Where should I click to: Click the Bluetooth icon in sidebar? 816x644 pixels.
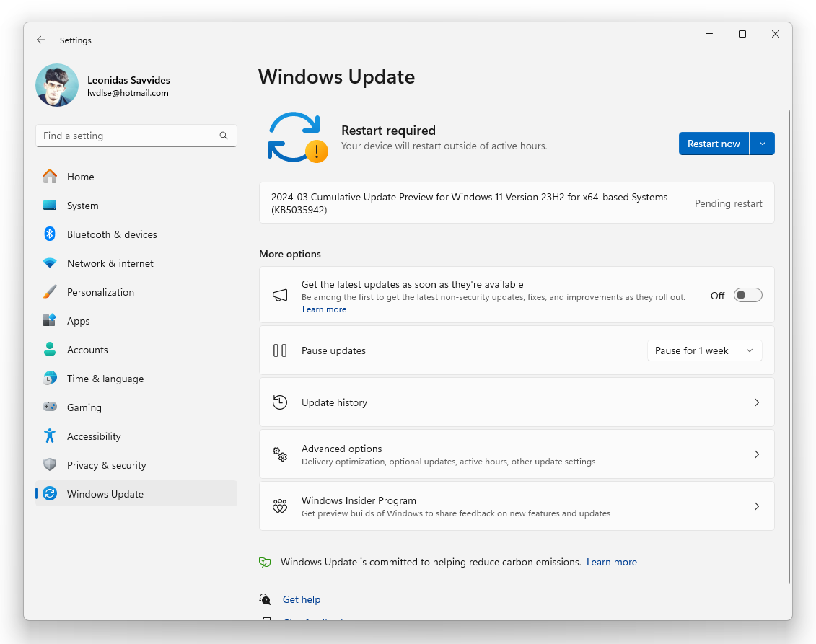[50, 234]
